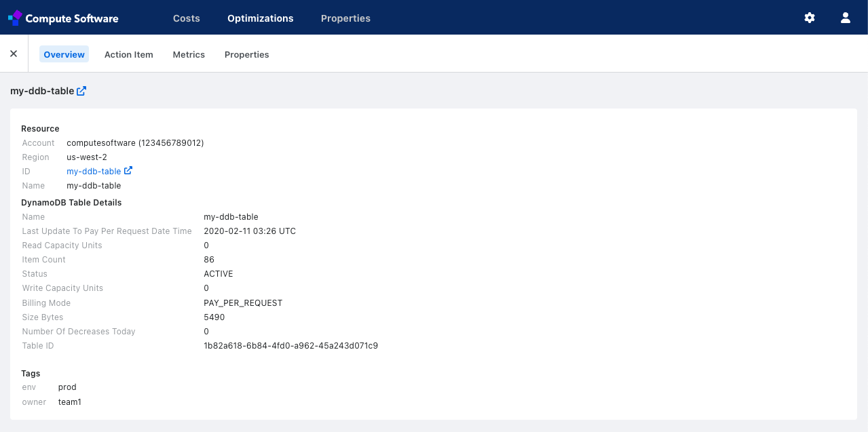Follow the my-ddb-table ID link

[94, 172]
